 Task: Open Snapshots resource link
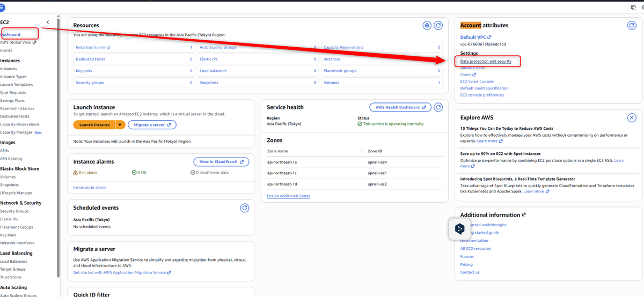(209, 83)
